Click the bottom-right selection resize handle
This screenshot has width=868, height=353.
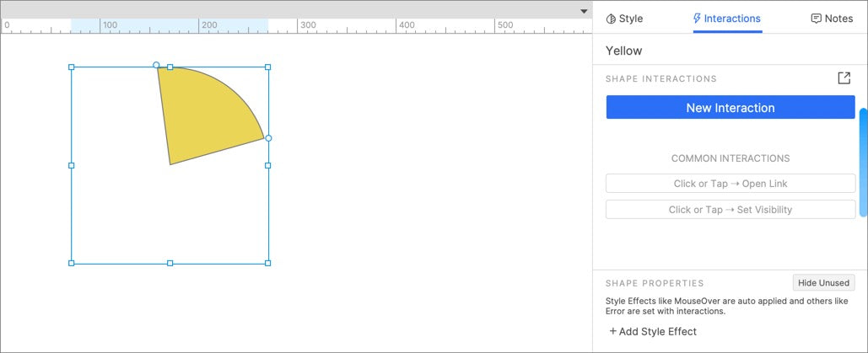(268, 264)
